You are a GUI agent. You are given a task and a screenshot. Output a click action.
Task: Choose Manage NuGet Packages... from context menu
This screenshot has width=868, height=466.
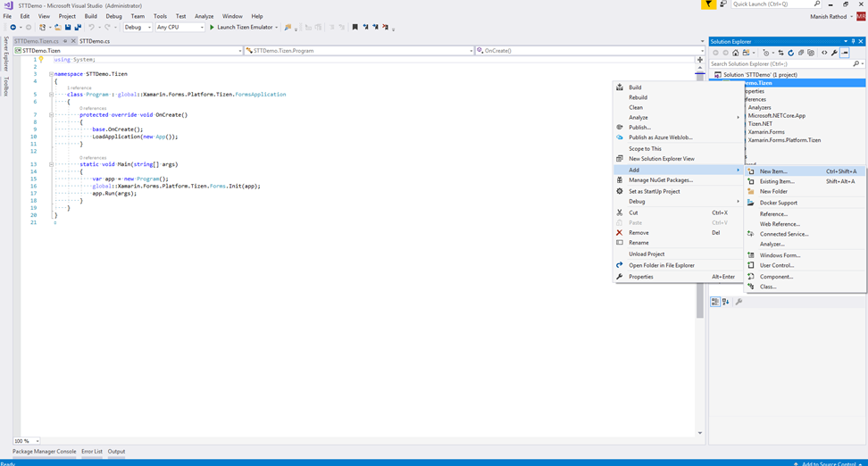coord(660,180)
